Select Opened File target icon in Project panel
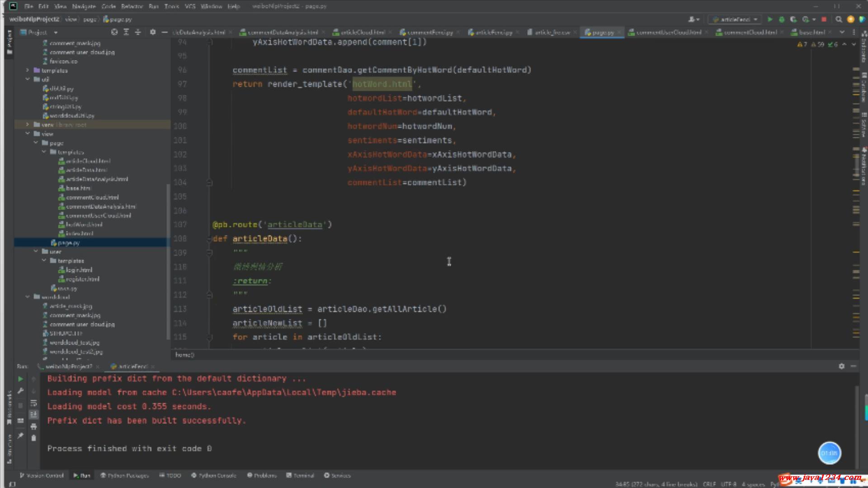This screenshot has width=868, height=488. click(x=114, y=32)
